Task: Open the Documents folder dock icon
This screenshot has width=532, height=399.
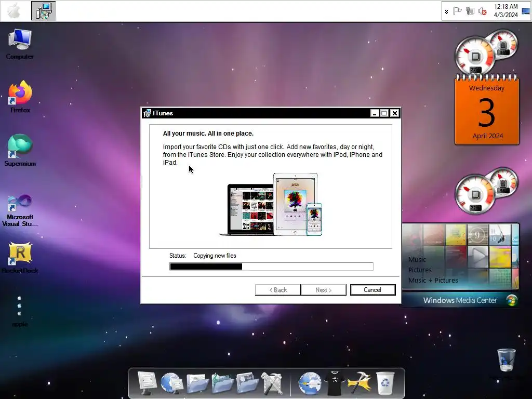Action: (197, 383)
